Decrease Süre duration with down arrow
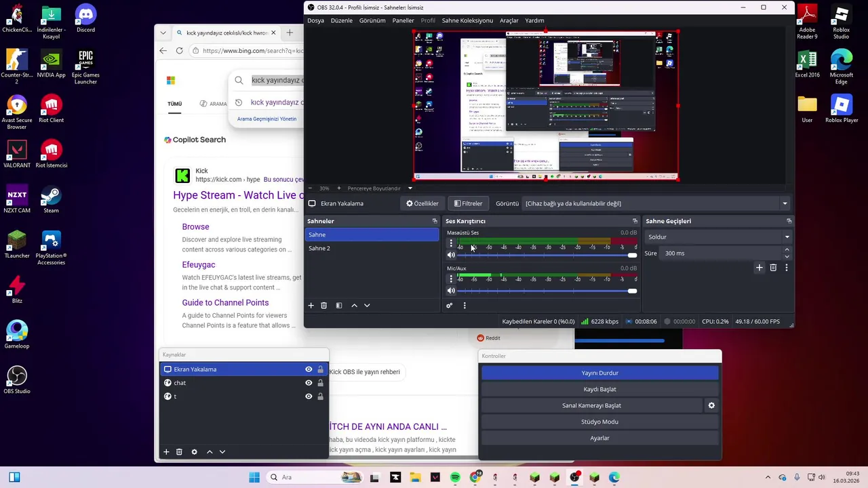868x488 pixels. click(x=787, y=257)
